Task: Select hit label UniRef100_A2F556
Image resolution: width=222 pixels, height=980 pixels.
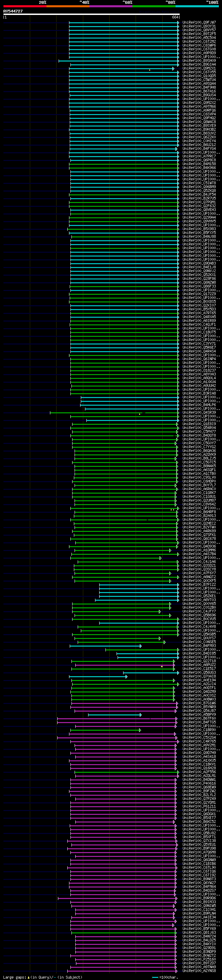Action: [199, 772]
